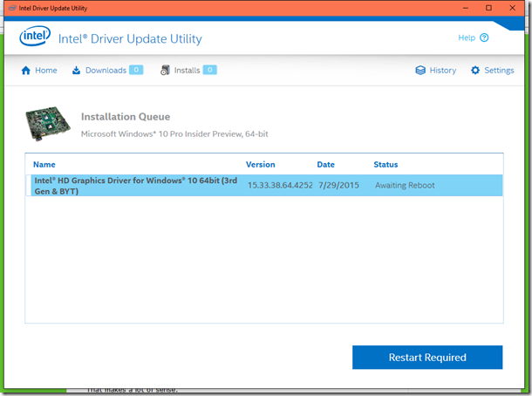Click the Windows 10 Pro Insider Preview text
This screenshot has height=396, width=532.
174,134
